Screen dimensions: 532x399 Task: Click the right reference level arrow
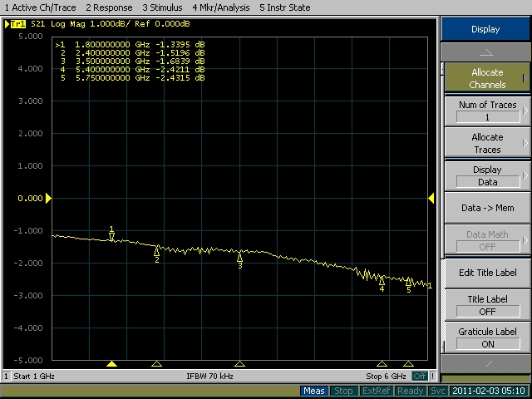coord(431,198)
